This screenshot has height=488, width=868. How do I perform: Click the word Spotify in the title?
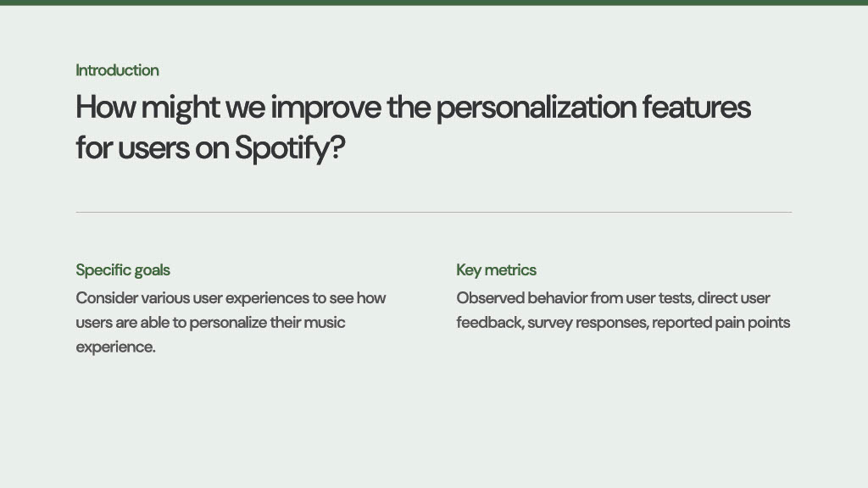(288, 148)
